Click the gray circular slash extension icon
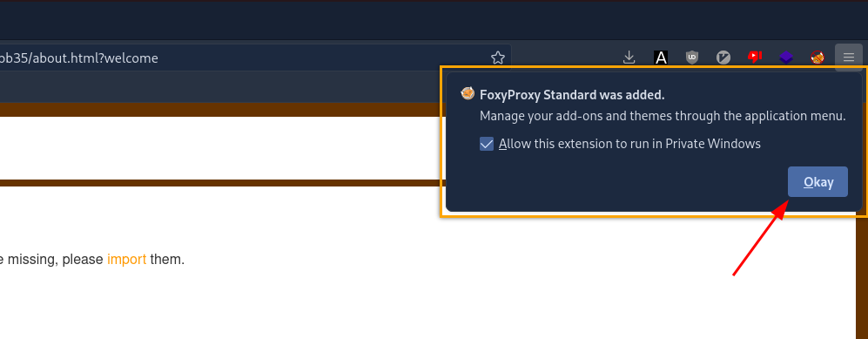 (x=723, y=57)
